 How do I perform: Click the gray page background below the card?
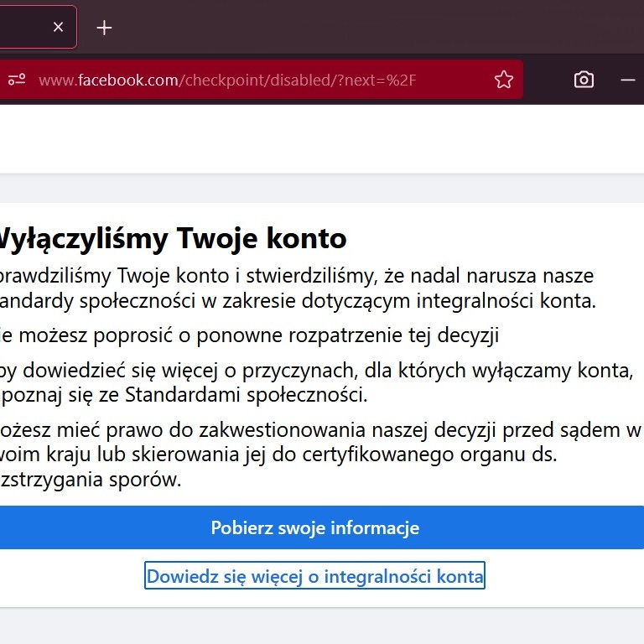pos(322,626)
